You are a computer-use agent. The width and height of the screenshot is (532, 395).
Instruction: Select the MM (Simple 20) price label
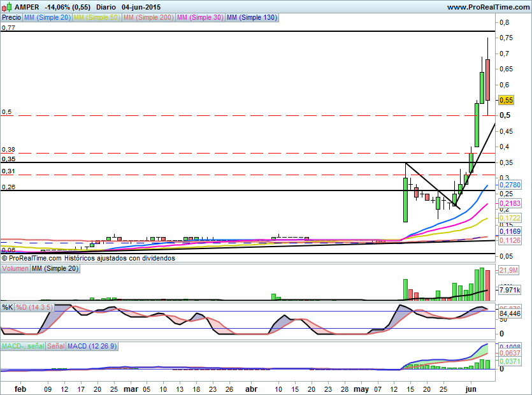(x=47, y=18)
